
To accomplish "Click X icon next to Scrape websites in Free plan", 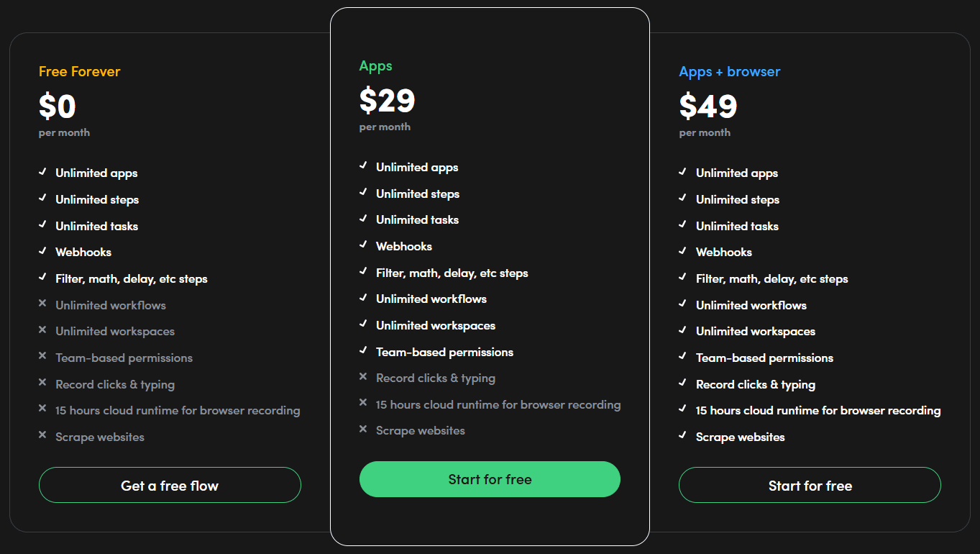I will tap(42, 435).
